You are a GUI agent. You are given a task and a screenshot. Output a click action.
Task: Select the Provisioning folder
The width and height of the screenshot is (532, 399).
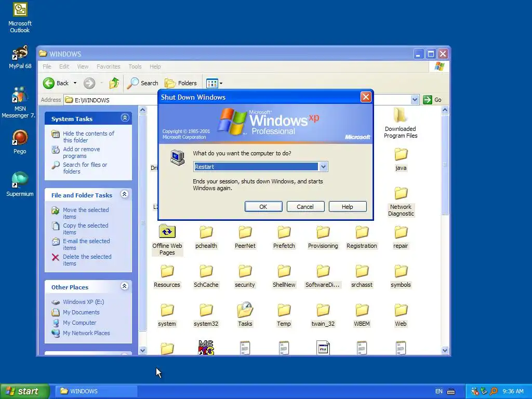point(323,237)
